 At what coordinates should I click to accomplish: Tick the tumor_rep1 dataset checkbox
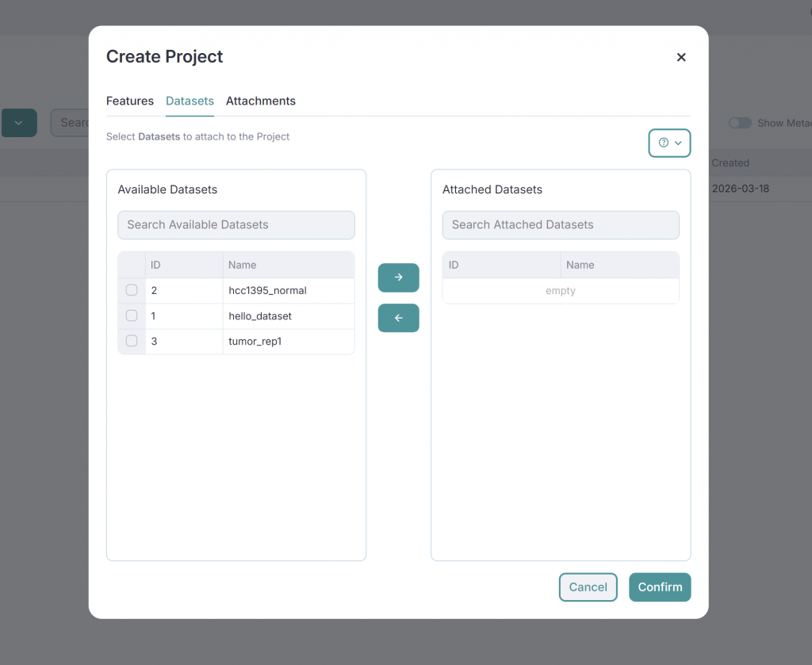tap(132, 341)
